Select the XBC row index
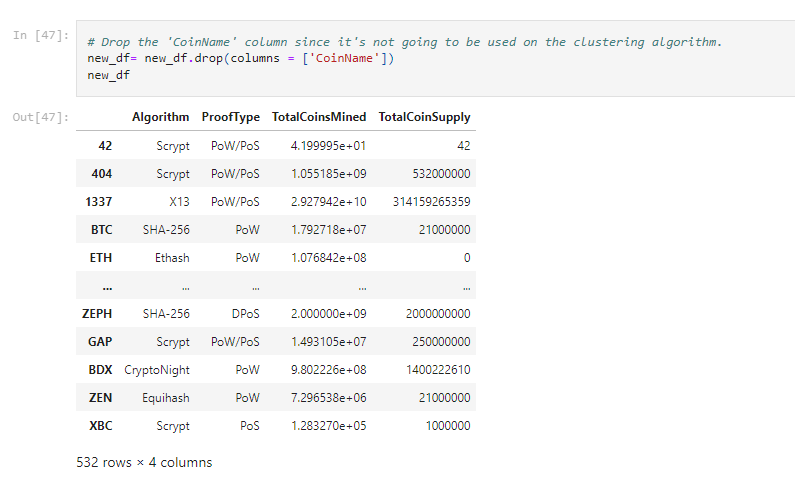The width and height of the screenshot is (795, 486). click(x=100, y=426)
